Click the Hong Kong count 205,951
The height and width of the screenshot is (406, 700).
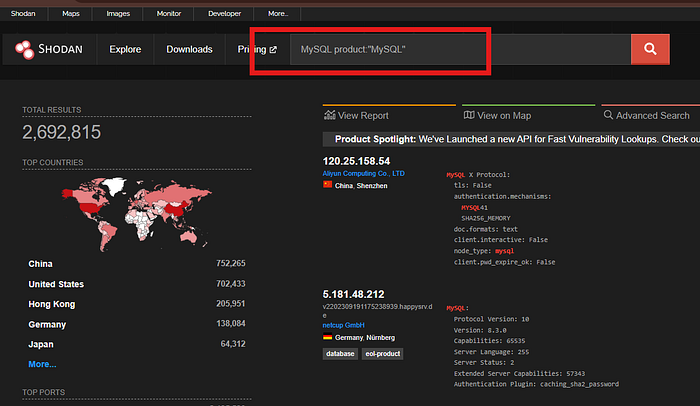coord(231,304)
